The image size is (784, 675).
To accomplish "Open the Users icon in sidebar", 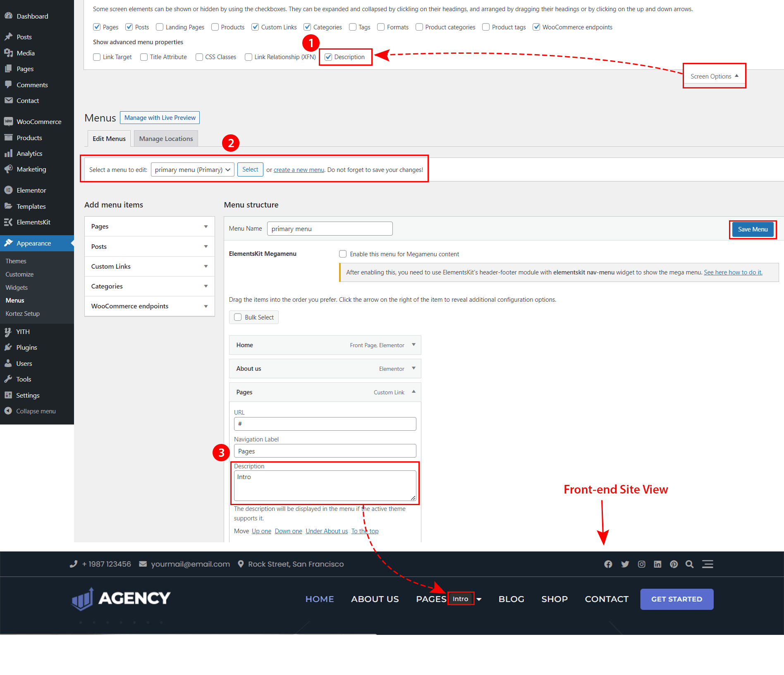I will tap(8, 363).
